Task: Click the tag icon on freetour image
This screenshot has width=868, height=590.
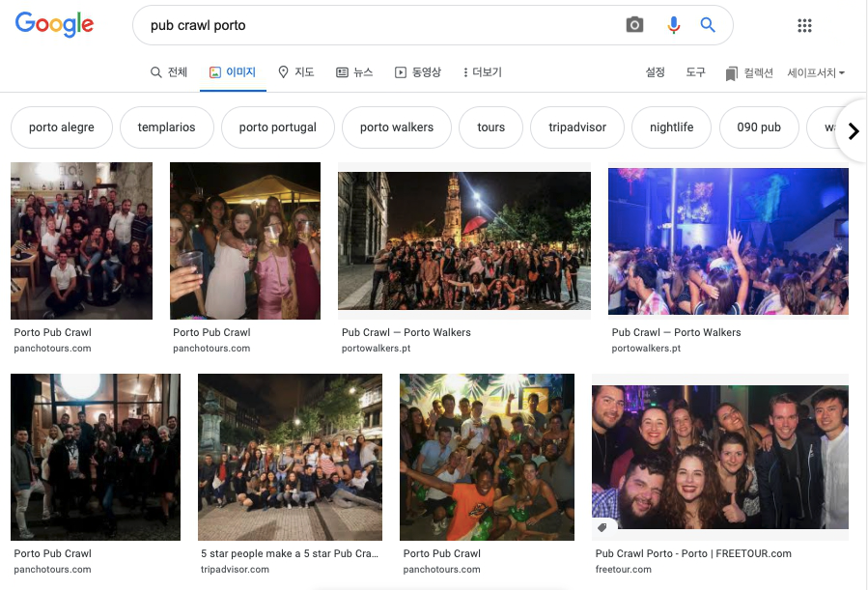Action: (602, 528)
